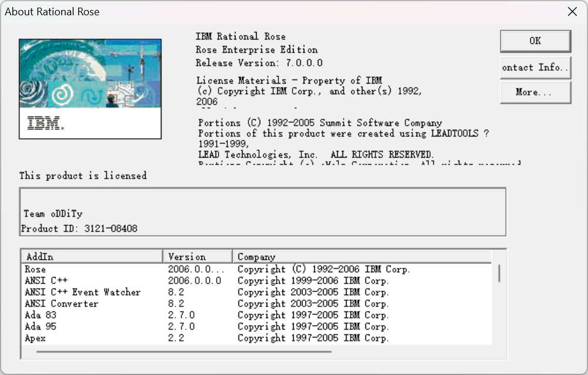The height and width of the screenshot is (375, 588).
Task: Select the ANSI Converter row
Action: [257, 304]
